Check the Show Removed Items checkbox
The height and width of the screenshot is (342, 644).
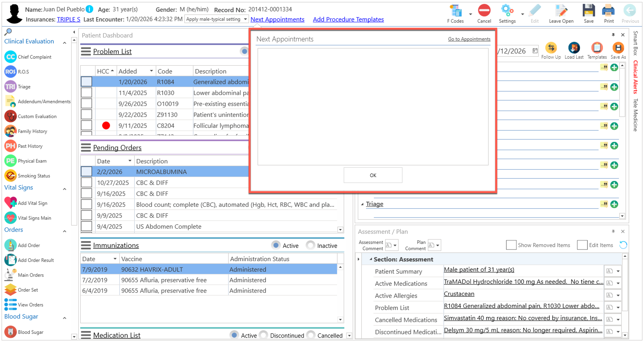[511, 245]
